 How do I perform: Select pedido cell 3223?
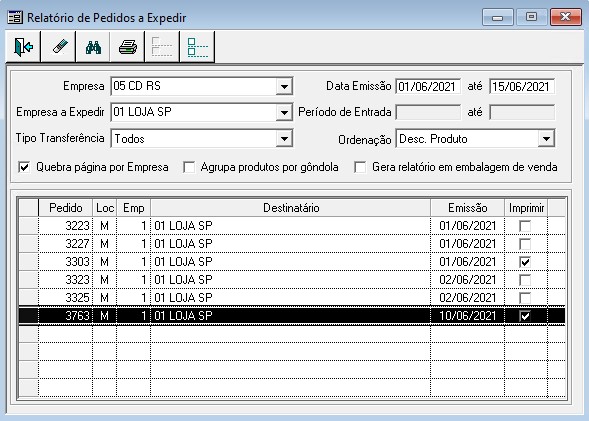65,226
